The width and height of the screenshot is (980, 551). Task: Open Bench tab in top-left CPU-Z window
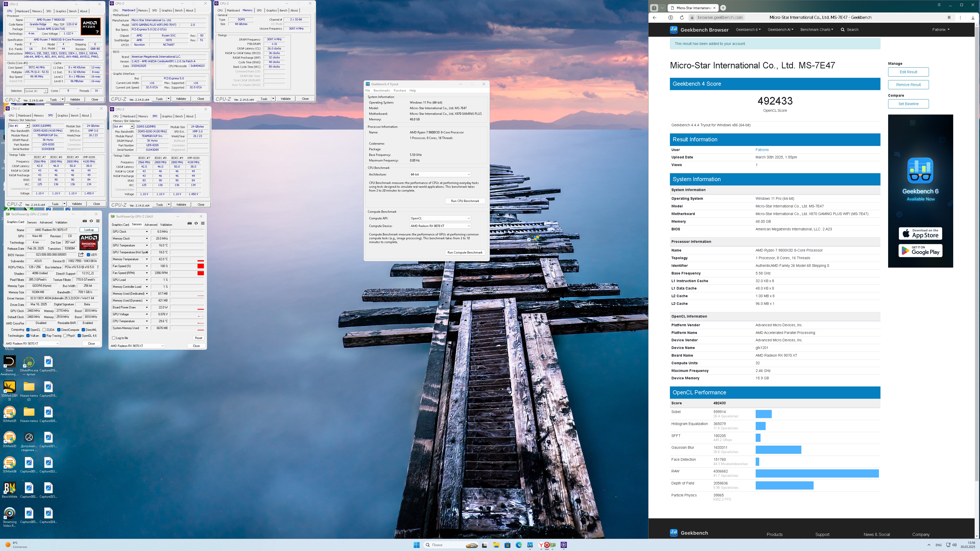pos(73,11)
